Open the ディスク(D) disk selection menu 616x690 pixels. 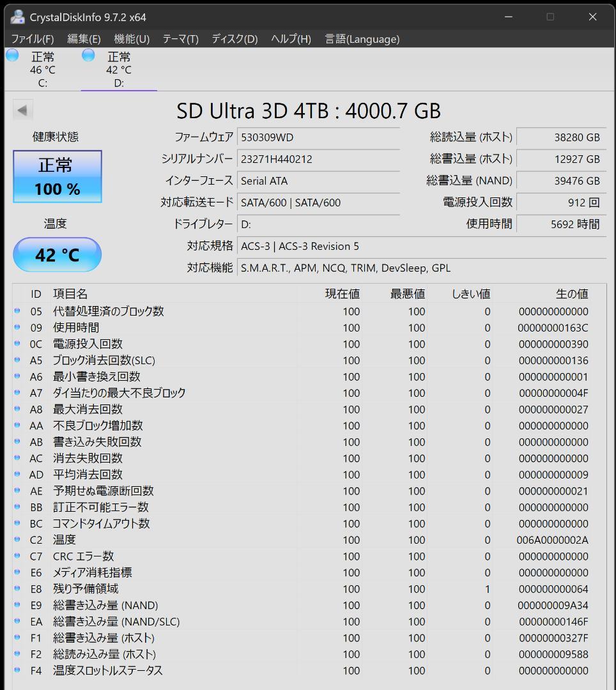(235, 39)
